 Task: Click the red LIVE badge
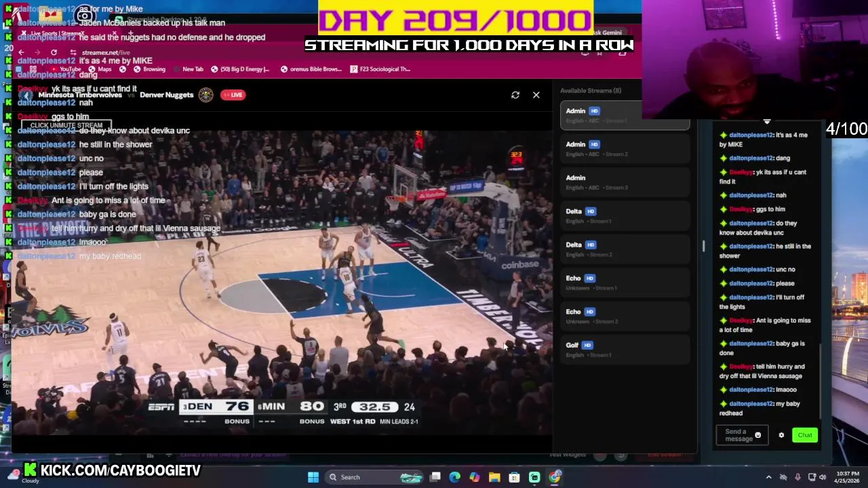(233, 95)
